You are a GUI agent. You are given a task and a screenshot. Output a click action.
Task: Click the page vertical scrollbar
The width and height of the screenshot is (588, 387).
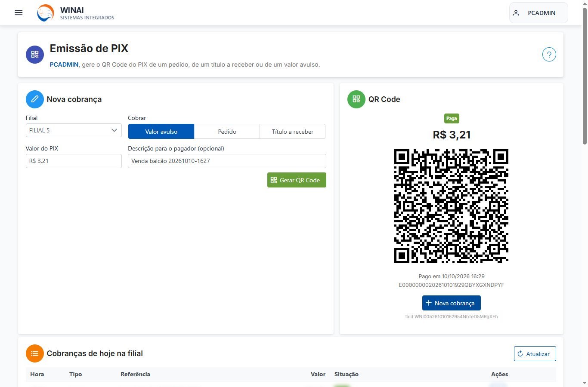(585, 75)
